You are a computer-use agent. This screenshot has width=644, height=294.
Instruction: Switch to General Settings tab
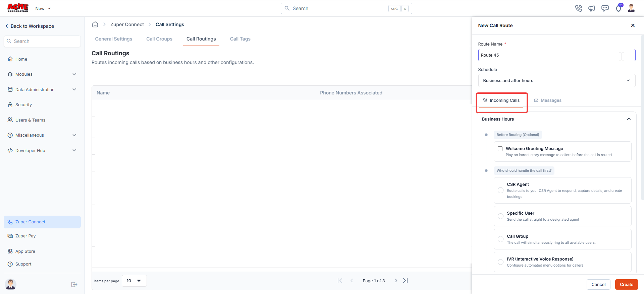click(114, 39)
